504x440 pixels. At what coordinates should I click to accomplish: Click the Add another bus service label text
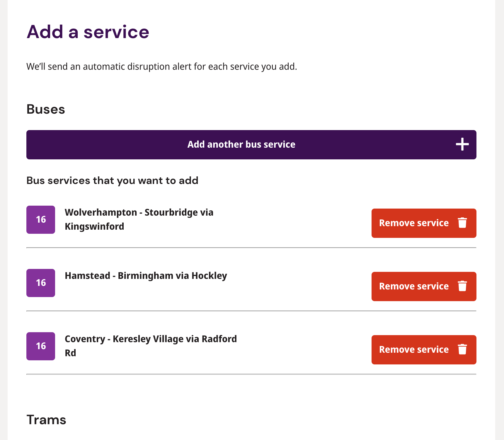point(241,144)
